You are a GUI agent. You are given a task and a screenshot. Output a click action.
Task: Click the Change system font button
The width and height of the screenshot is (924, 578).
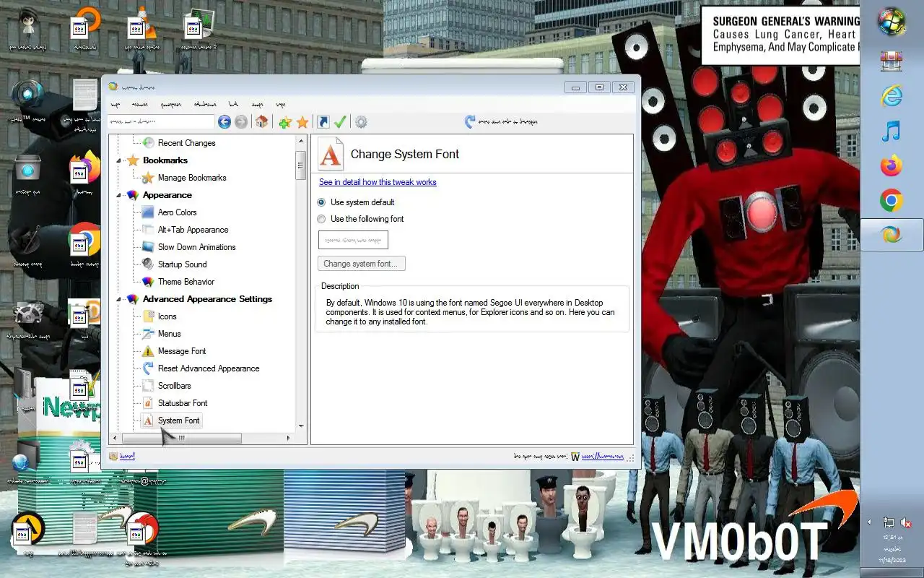click(x=361, y=264)
